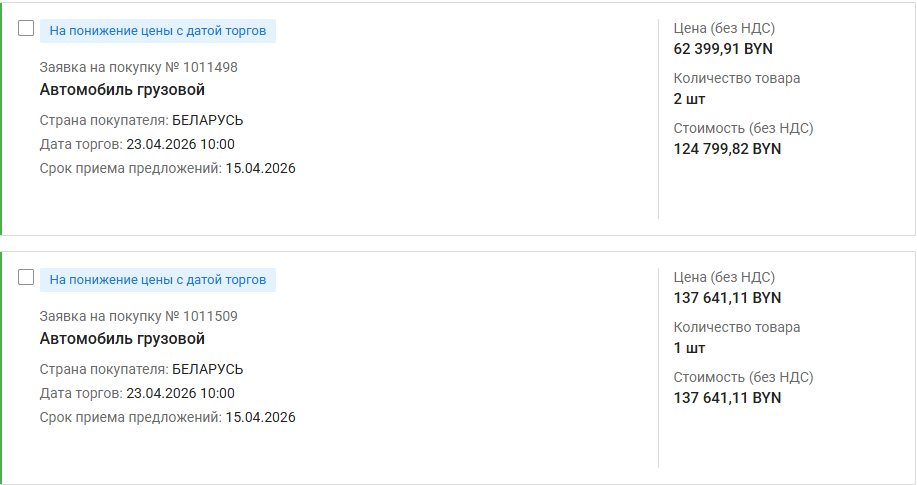Screen dimensions: 917x485
Task: Click the trade date line of request 1011498
Action: coord(137,144)
